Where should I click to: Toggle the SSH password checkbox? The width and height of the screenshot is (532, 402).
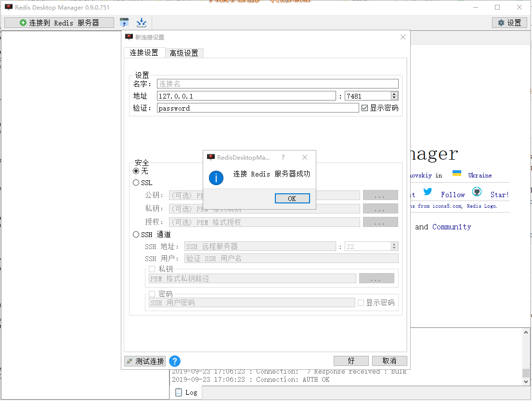(152, 294)
